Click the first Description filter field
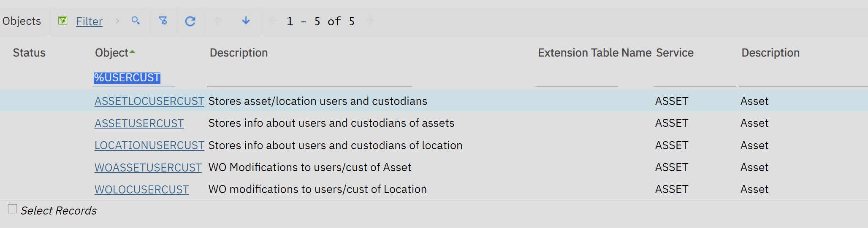The height and width of the screenshot is (228, 868). pos(309,79)
